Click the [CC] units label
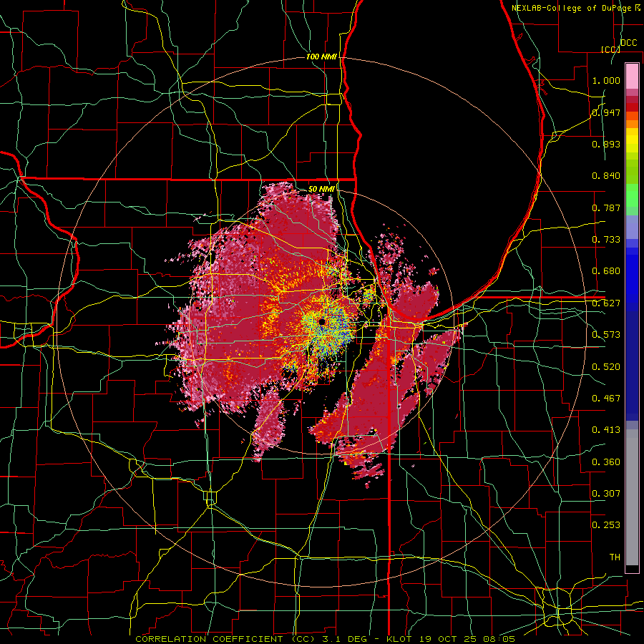This screenshot has width=644, height=644. [x=610, y=49]
